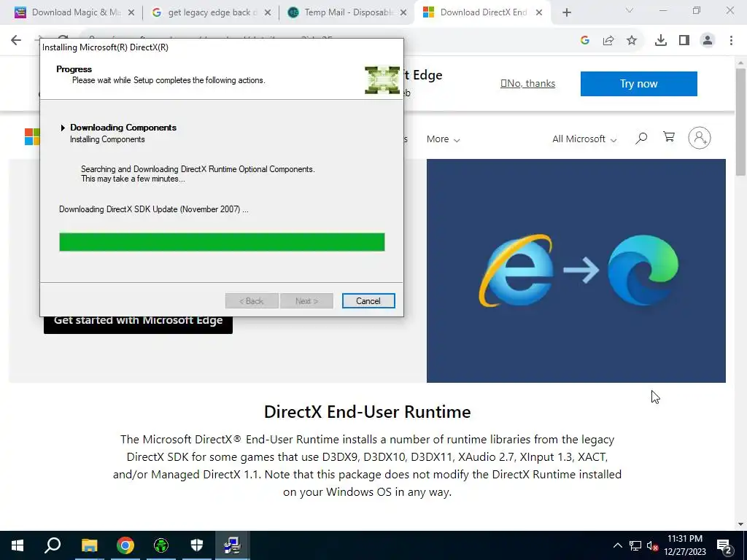The image size is (747, 560).
Task: Click the installer download progress bar
Action: click(222, 242)
